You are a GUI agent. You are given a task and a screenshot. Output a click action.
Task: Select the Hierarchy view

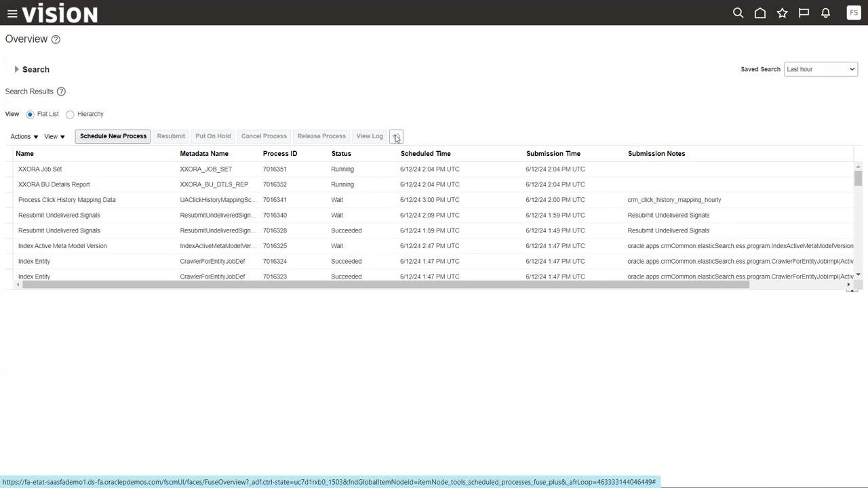[x=70, y=115]
